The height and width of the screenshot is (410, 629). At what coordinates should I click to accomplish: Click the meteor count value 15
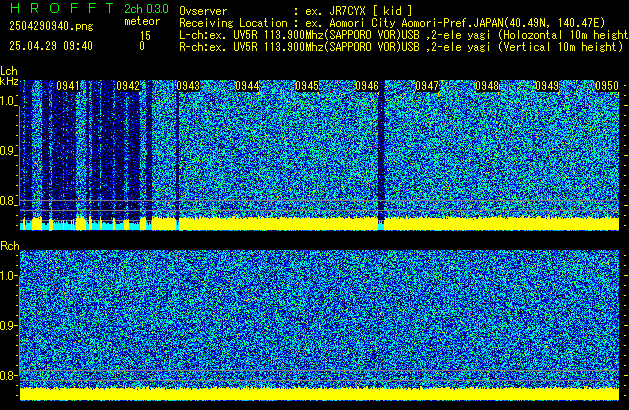[145, 36]
